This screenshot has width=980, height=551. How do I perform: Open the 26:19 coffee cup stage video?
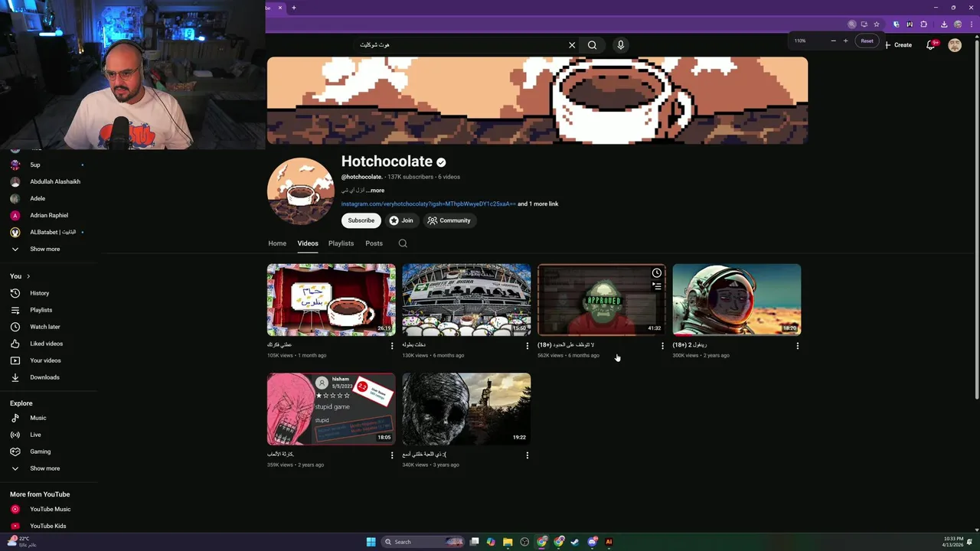click(331, 300)
